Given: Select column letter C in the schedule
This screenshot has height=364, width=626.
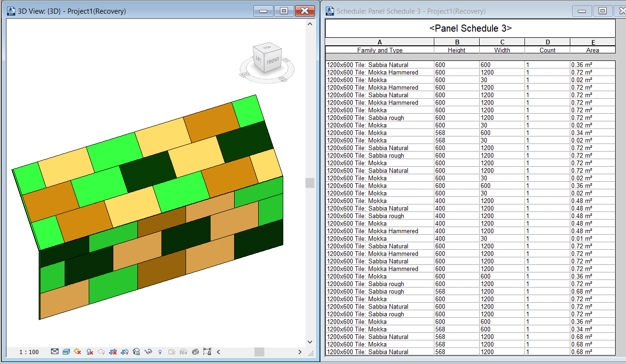Looking at the screenshot, I should (x=502, y=42).
